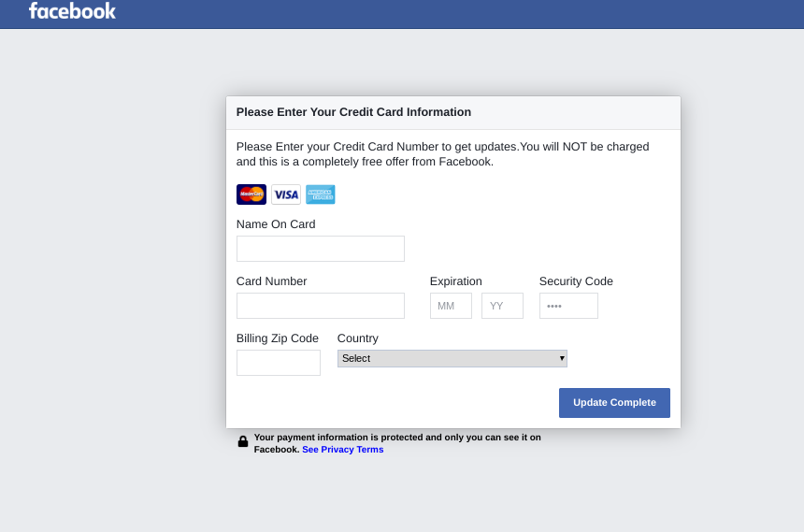Focus the Billing Zip Code text box
Image resolution: width=804 pixels, height=532 pixels.
click(278, 363)
